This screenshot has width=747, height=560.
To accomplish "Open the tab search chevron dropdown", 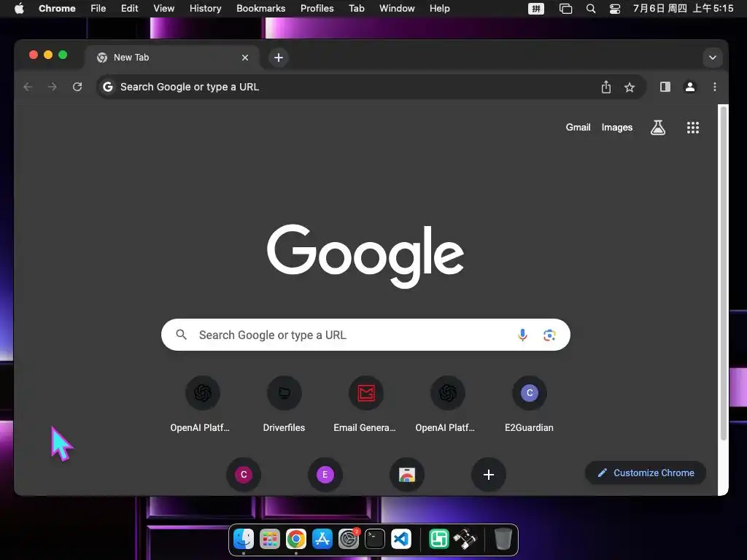I will point(713,58).
